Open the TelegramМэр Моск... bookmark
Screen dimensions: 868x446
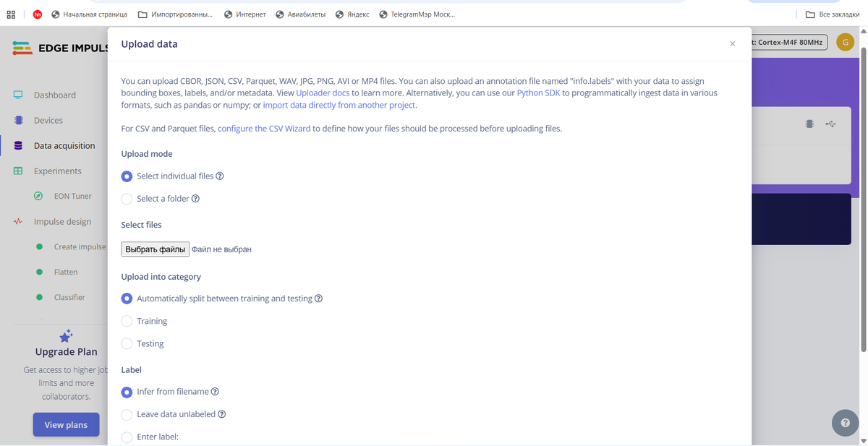click(x=417, y=14)
